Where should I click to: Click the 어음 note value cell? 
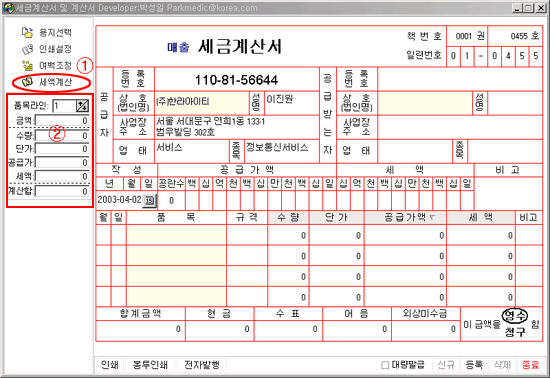coord(357,330)
